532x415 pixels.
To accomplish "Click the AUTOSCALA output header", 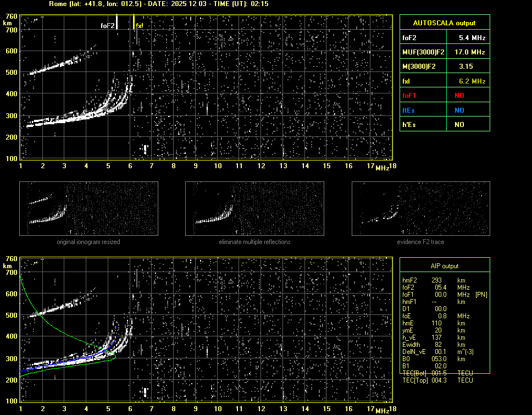I will coord(444,23).
